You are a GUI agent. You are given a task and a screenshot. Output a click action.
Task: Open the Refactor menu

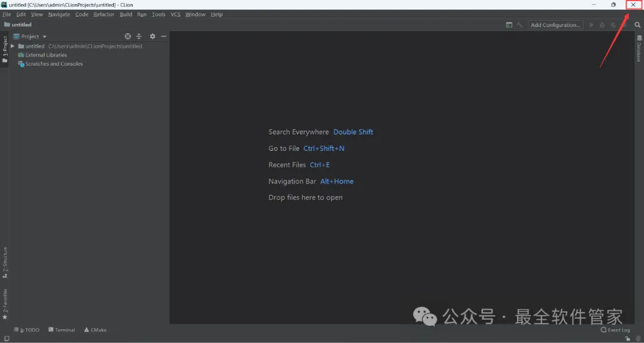104,14
